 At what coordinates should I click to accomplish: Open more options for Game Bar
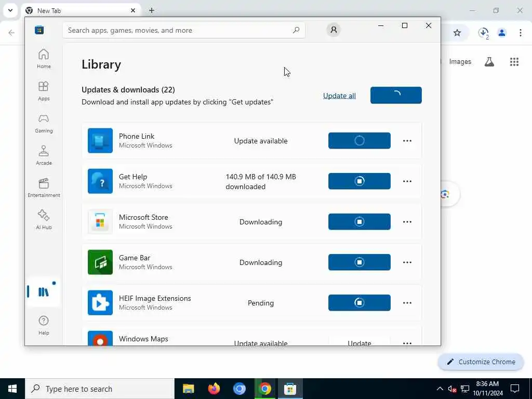407,262
